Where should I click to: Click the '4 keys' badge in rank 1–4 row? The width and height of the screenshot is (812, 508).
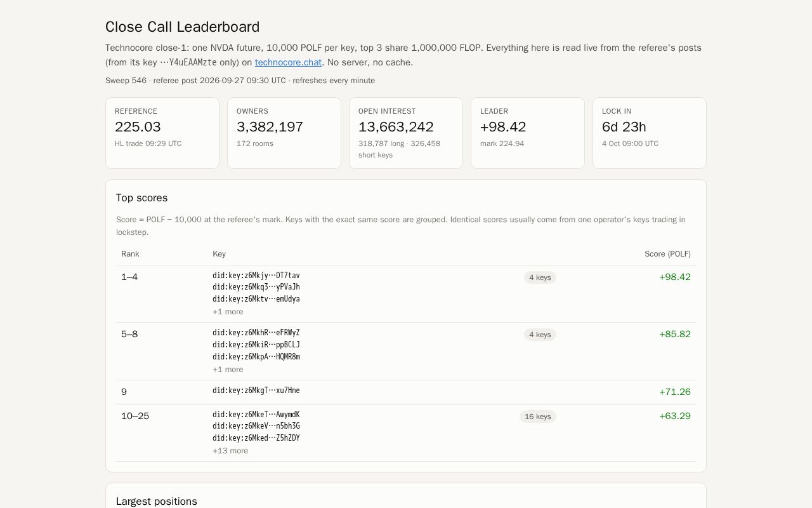pyautogui.click(x=540, y=277)
